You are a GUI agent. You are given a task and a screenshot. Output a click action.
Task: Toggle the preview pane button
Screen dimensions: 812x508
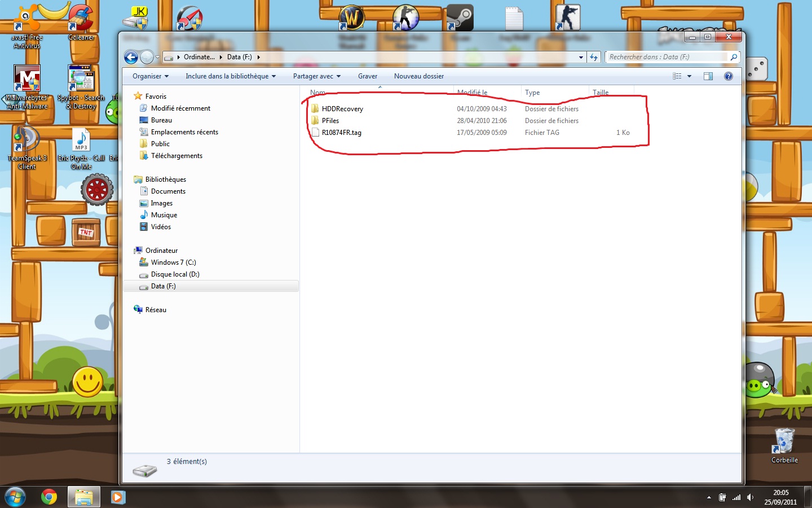(708, 76)
